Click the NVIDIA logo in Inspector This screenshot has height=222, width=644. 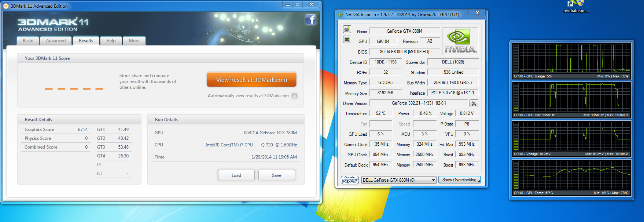[x=460, y=41]
